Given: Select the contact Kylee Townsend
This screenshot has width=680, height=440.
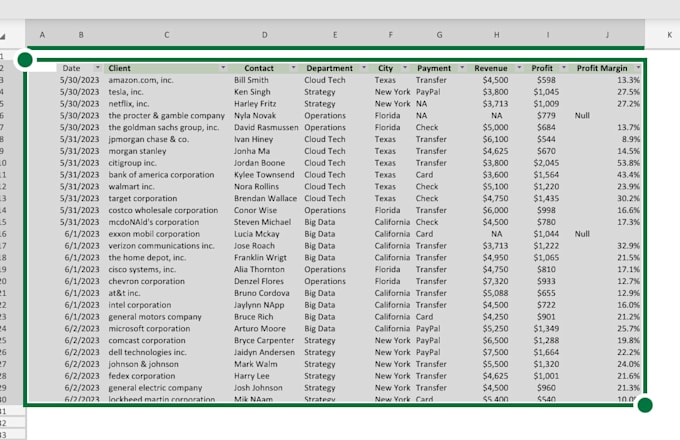Looking at the screenshot, I should [264, 174].
